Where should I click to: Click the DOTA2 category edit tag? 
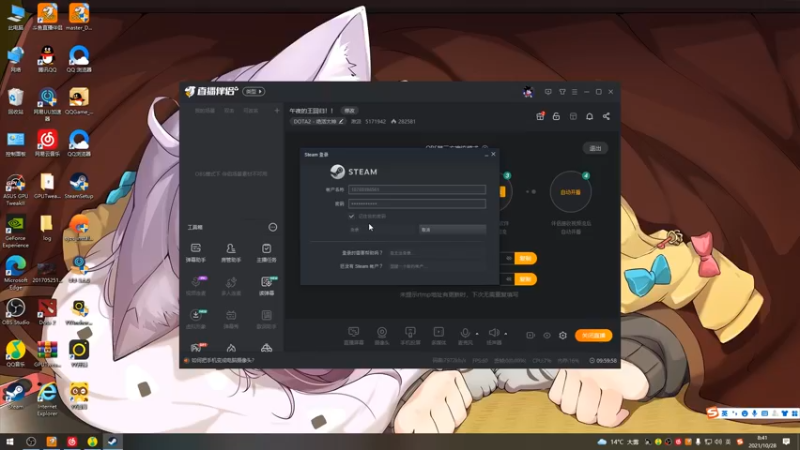click(x=318, y=121)
